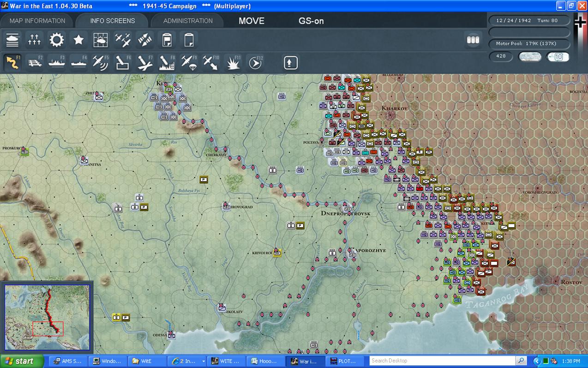Open the losses screen with crosses icon

click(35, 40)
